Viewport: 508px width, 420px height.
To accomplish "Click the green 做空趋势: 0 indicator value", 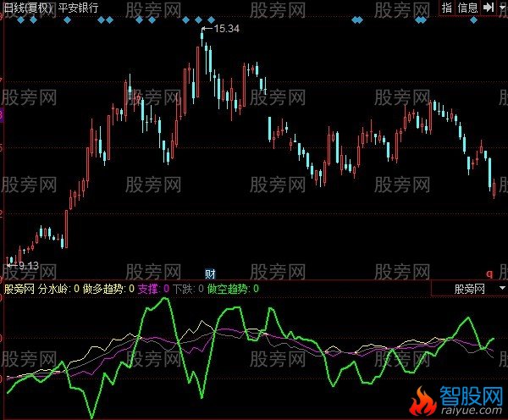I will pyautogui.click(x=233, y=289).
